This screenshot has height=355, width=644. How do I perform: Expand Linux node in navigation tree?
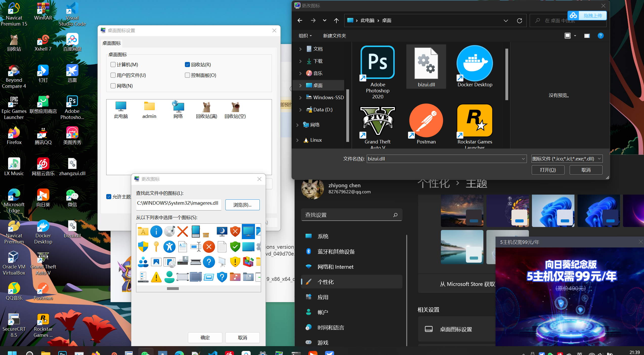(297, 140)
